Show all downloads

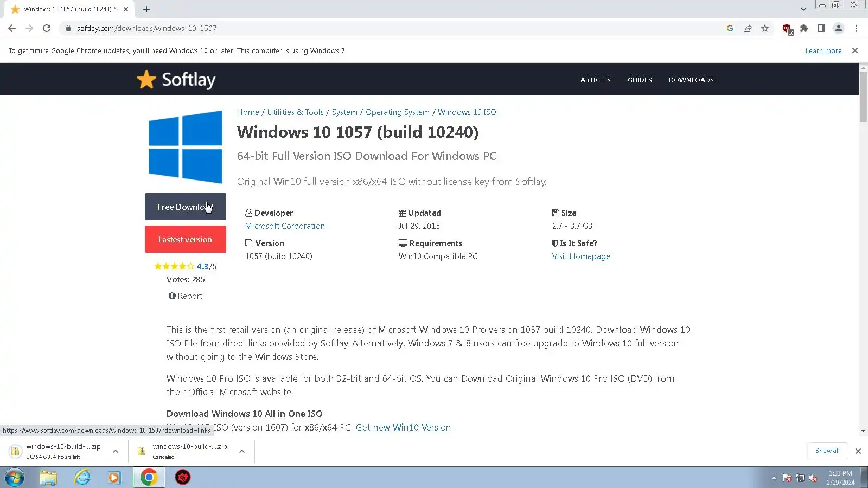(827, 451)
